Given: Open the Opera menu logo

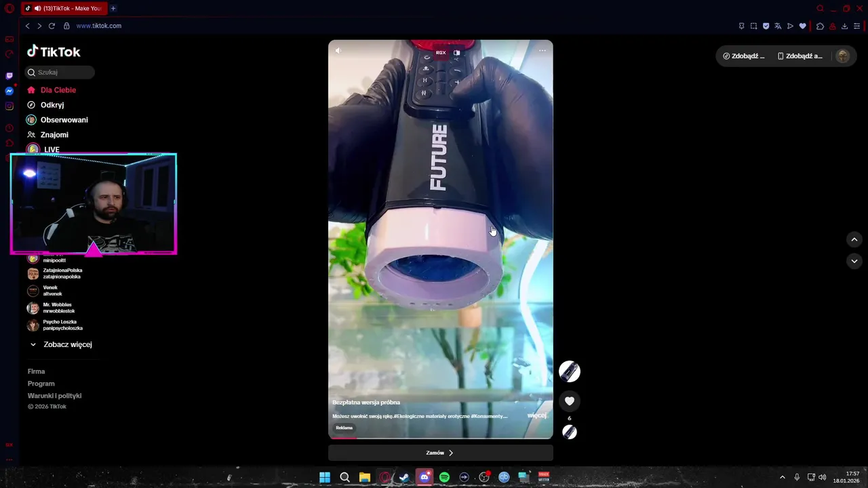Looking at the screenshot, I should [9, 8].
